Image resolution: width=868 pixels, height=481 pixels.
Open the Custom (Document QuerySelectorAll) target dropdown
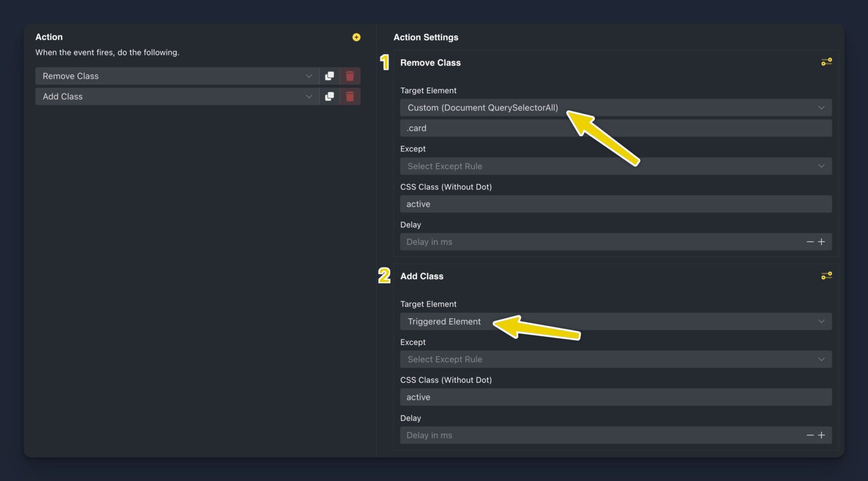616,107
